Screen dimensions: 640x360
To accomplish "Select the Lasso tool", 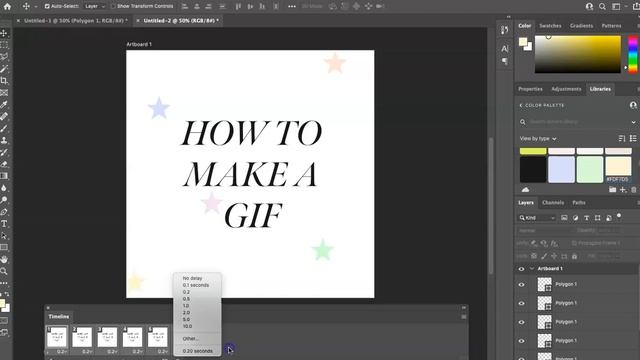I will pos(4,56).
